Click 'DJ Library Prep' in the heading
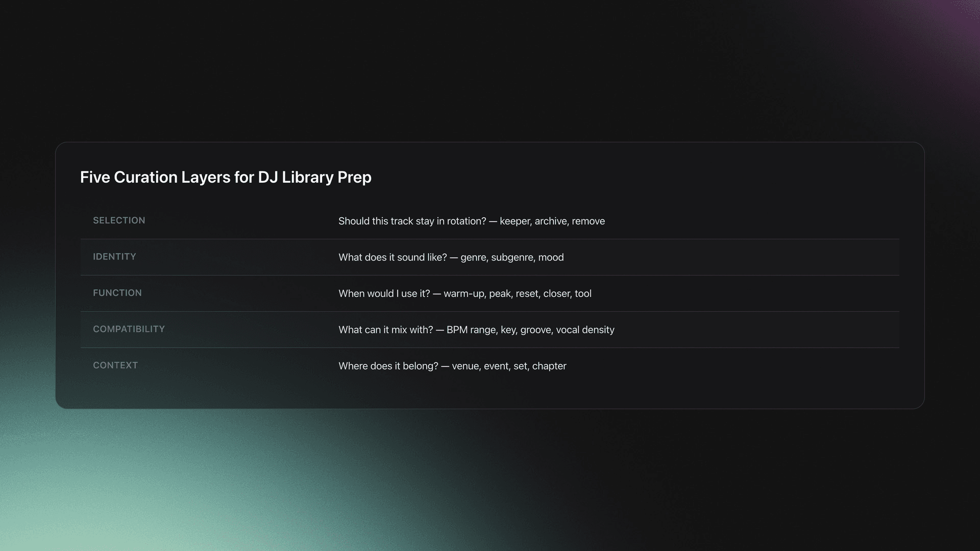This screenshot has height=551, width=980. [314, 177]
